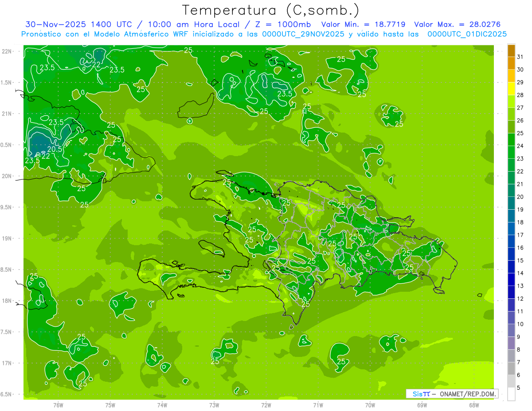The width and height of the screenshot is (532, 411).
Task: Click the "71W" longitude axis label
Action: click(x=318, y=405)
